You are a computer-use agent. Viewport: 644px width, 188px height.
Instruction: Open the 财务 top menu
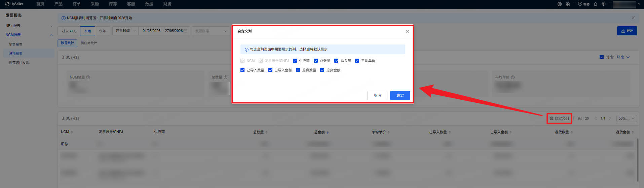pos(167,4)
